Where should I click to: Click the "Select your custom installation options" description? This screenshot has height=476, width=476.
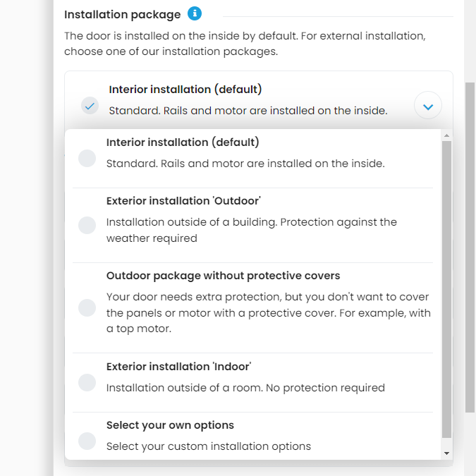tap(208, 446)
